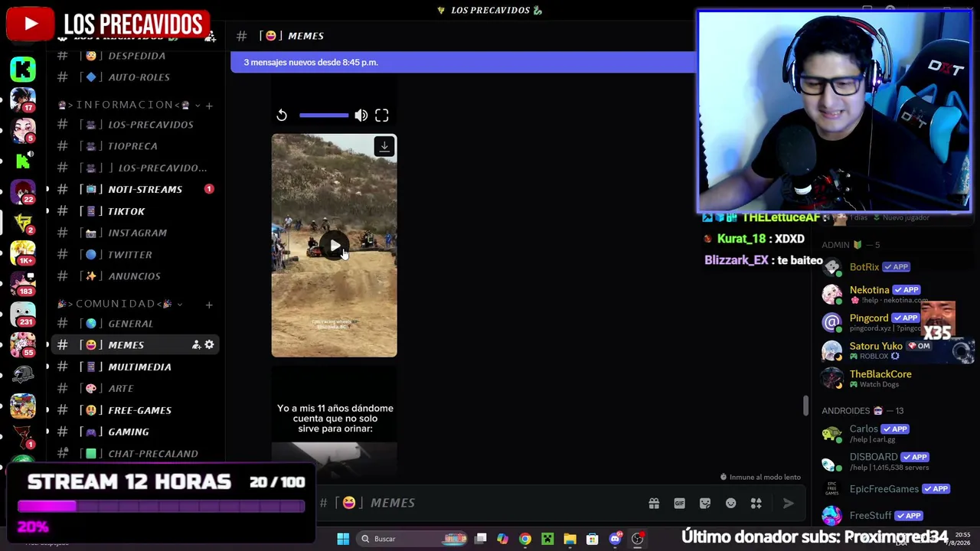Replay the upper video from start
The image size is (980, 551).
[282, 116]
